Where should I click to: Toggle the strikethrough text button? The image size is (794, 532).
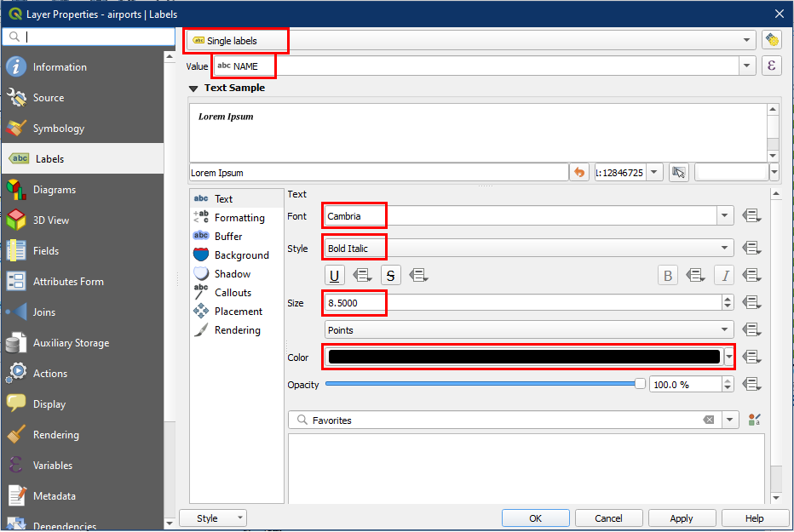pyautogui.click(x=390, y=275)
